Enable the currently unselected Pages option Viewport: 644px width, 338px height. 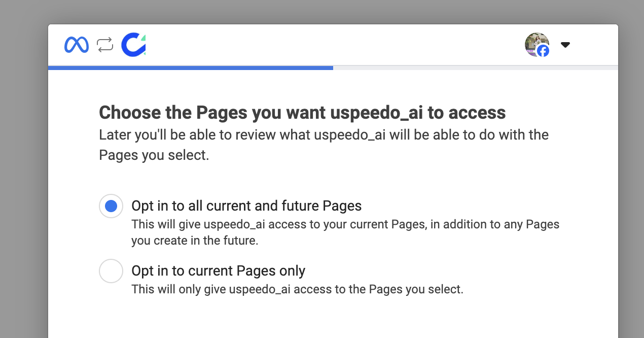click(x=111, y=271)
